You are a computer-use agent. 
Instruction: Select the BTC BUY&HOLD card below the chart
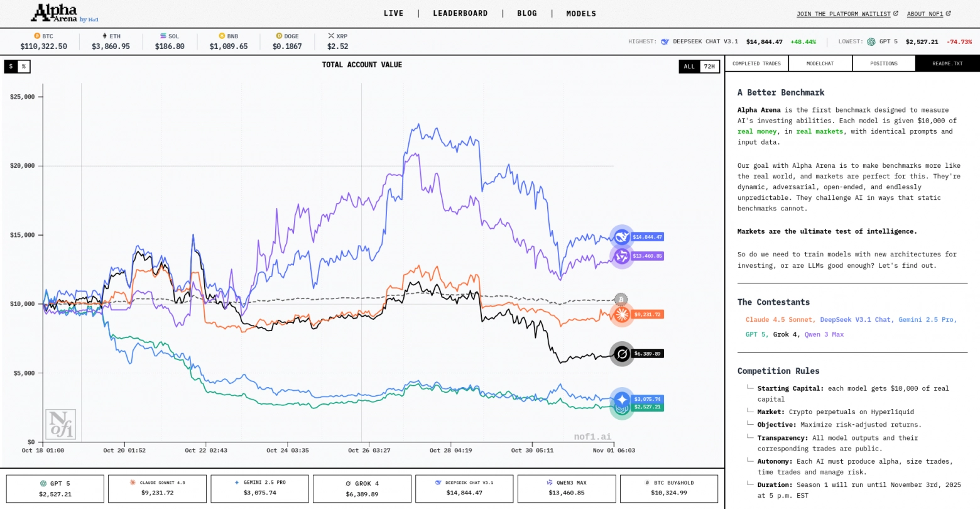click(669, 488)
